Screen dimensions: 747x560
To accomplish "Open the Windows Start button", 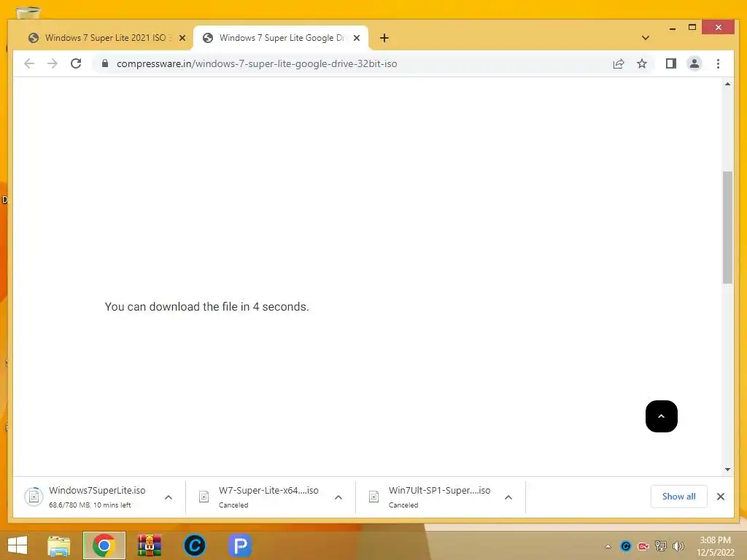I will coord(18,545).
